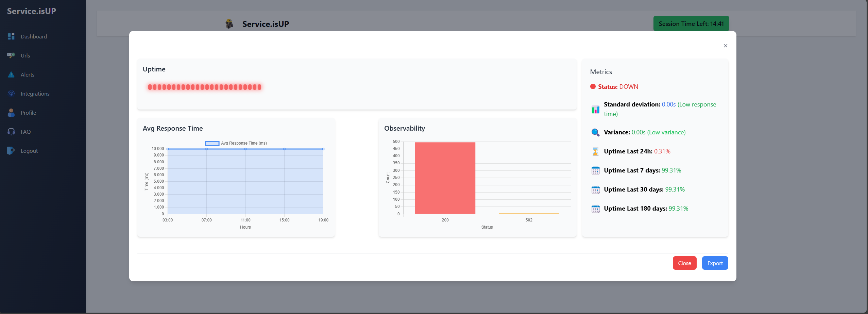Click the Uptime panel heading
This screenshot has height=314, width=868.
[x=154, y=69]
